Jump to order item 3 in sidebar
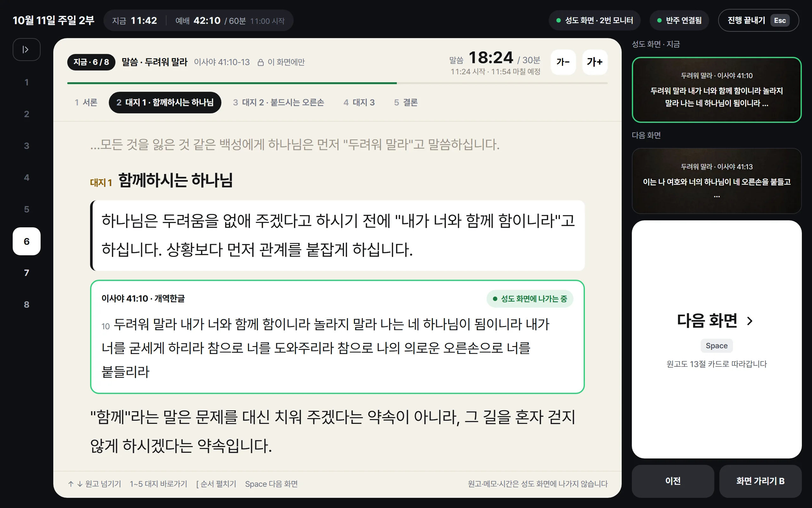This screenshot has height=508, width=812. click(27, 146)
